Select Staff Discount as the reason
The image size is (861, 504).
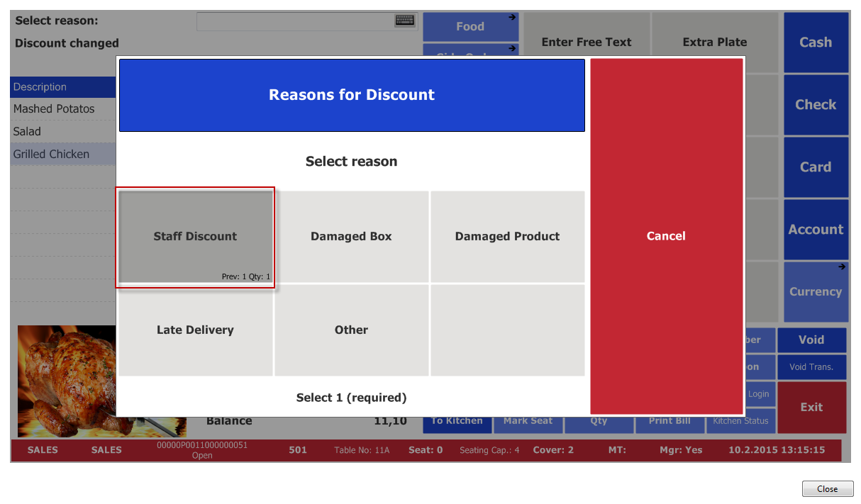(x=195, y=237)
